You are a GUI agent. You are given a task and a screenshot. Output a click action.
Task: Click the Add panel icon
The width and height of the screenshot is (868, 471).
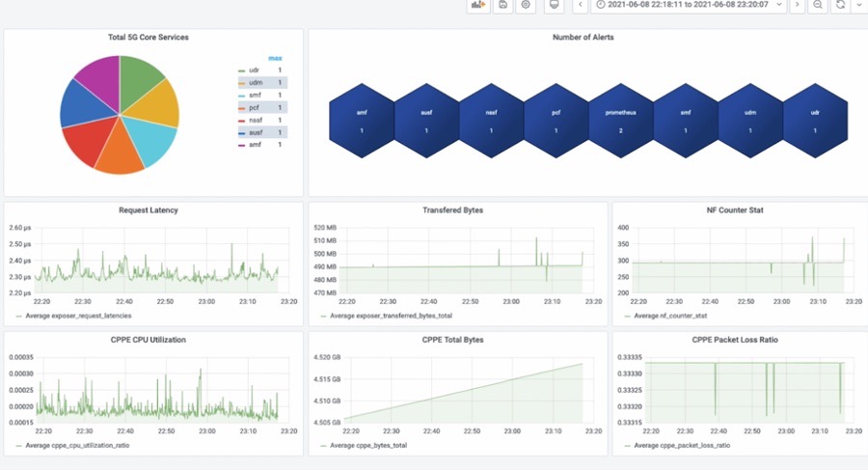(477, 6)
